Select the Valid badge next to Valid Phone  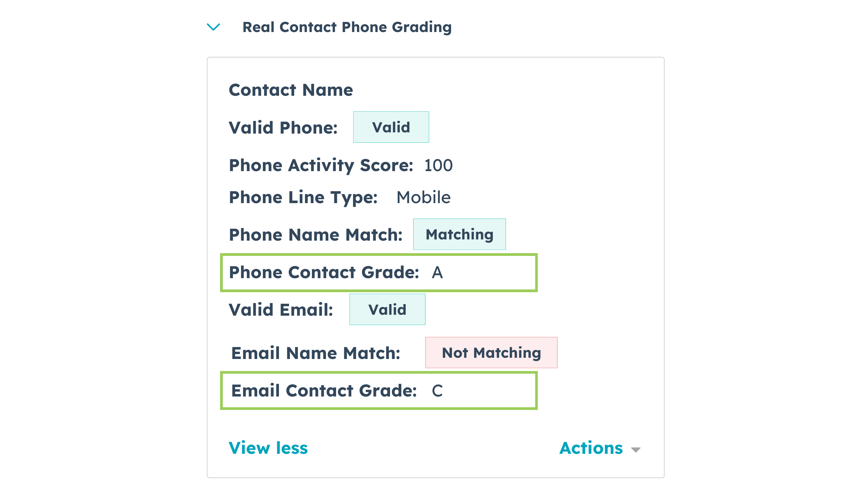point(391,127)
